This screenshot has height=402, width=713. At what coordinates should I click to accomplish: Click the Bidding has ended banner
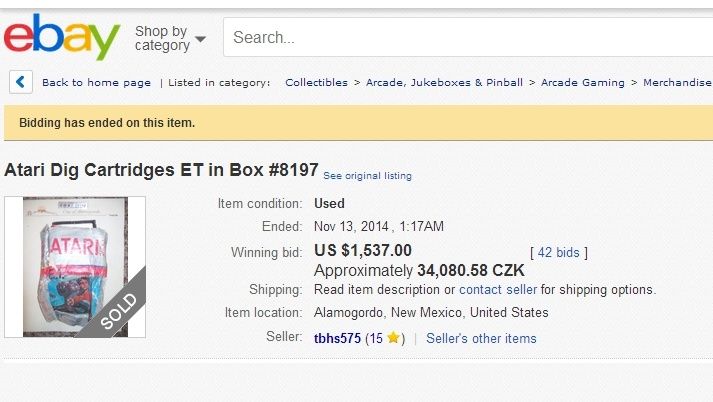358,123
